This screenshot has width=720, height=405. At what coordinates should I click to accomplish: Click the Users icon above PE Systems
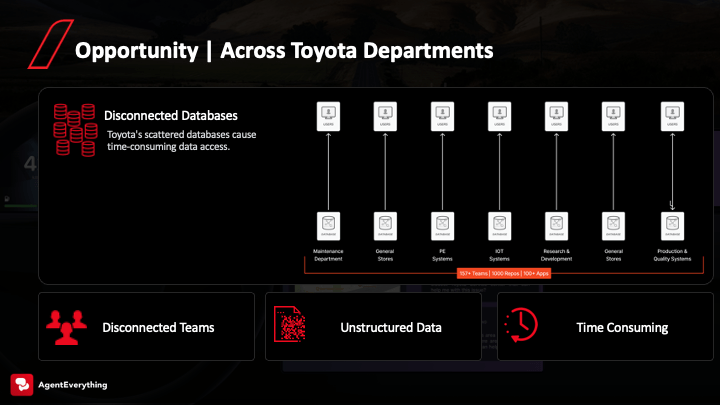point(442,117)
